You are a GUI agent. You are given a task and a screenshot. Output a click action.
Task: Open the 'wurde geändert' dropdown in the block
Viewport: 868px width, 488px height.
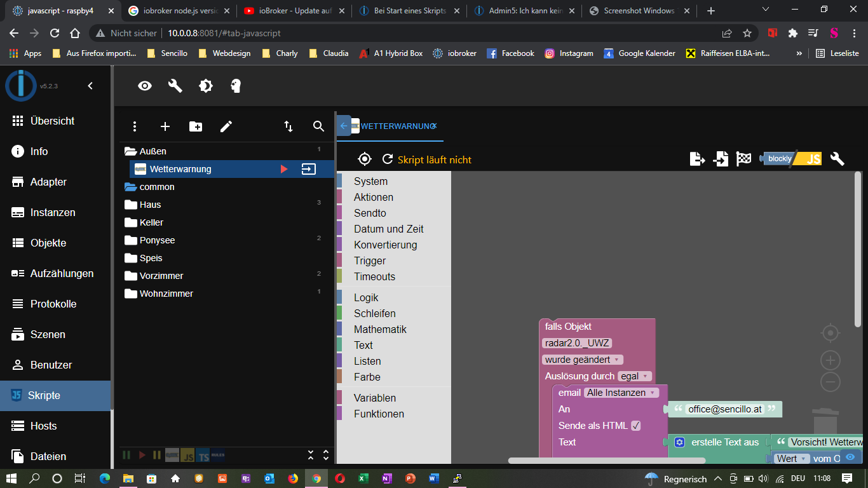[x=582, y=360]
